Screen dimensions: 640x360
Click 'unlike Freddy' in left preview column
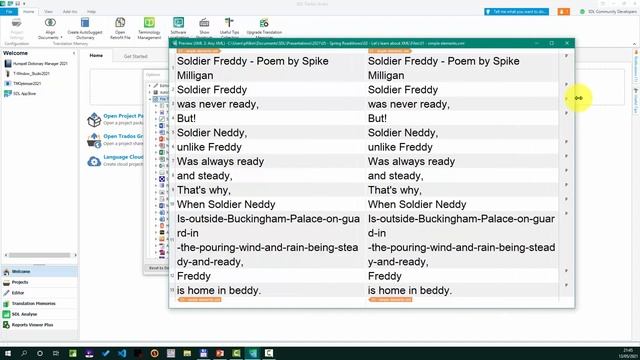(209, 147)
